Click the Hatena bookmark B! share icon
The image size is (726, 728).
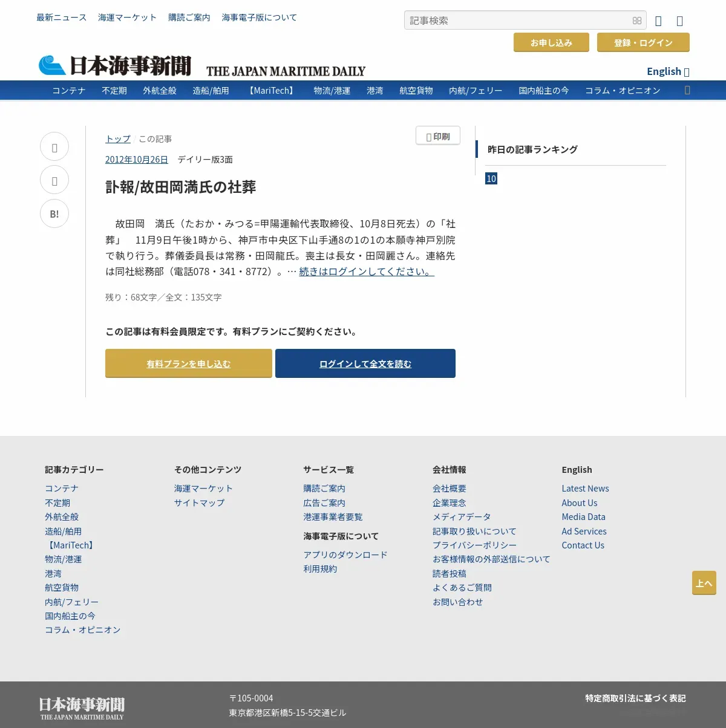coord(54,213)
